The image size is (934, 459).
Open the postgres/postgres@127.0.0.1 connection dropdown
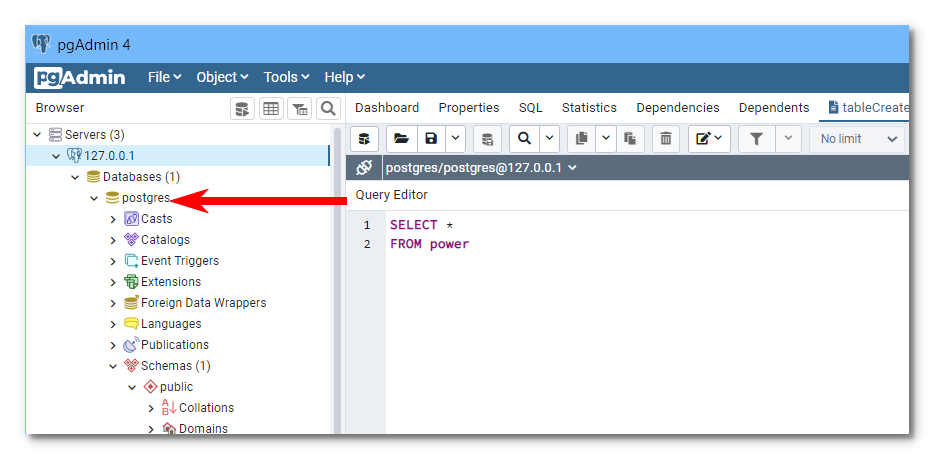tap(481, 168)
